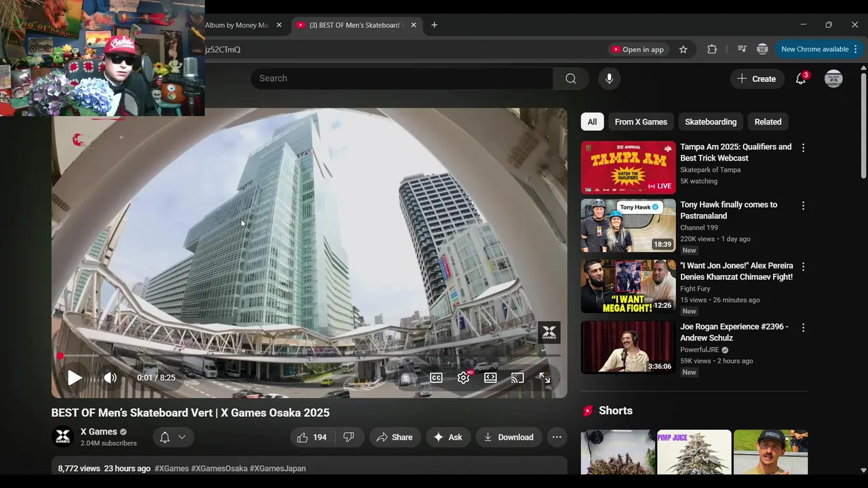Switch to theater mode
Screen dimensions: 868x488
tap(490, 378)
